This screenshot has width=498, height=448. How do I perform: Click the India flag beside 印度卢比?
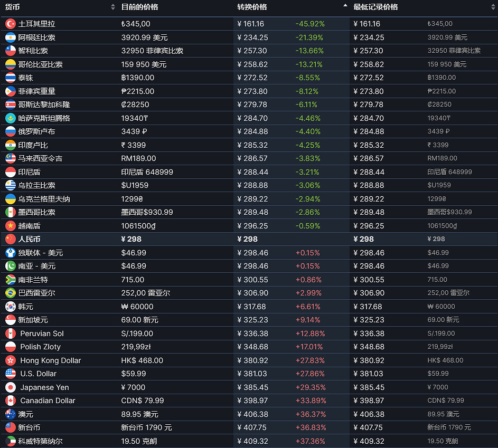(x=10, y=145)
